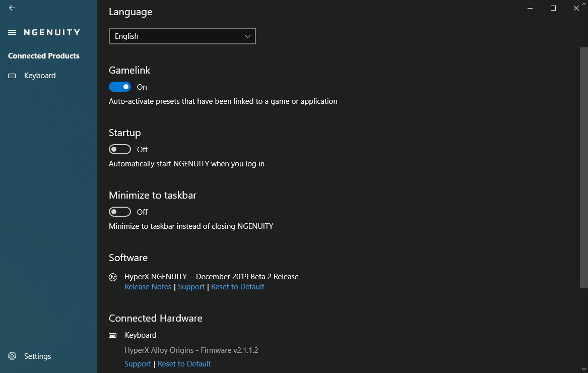Click the Software section heading
This screenshot has width=588, height=373.
(x=128, y=258)
